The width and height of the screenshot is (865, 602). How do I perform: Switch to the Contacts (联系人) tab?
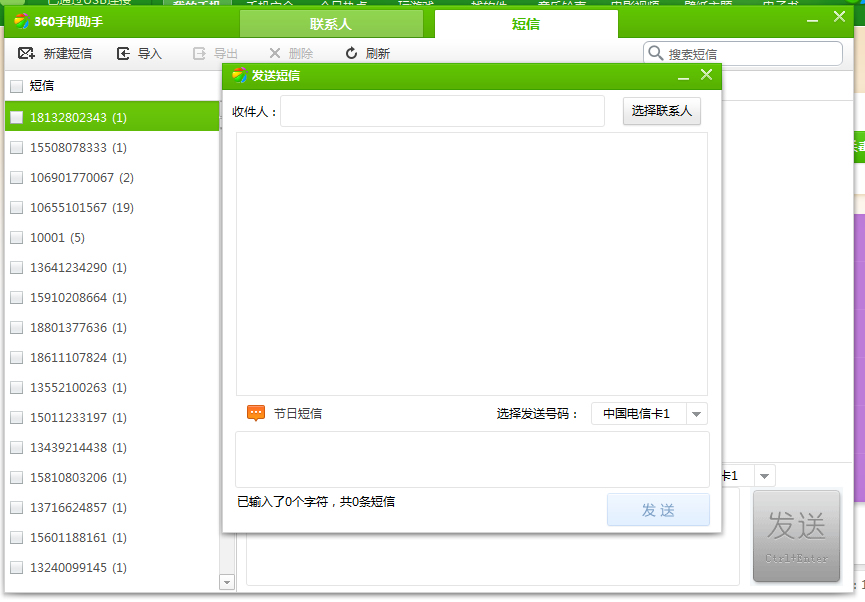pyautogui.click(x=331, y=24)
